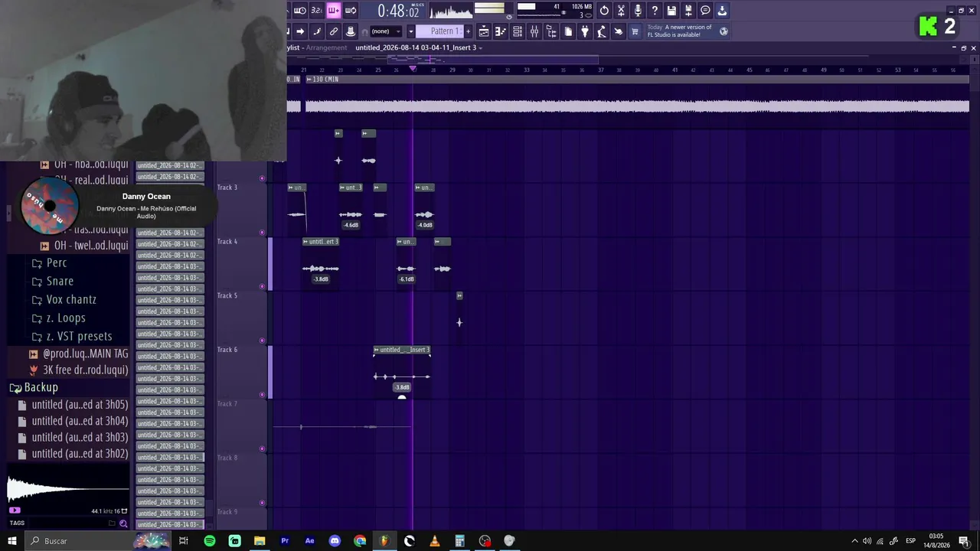The width and height of the screenshot is (980, 551).
Task: Select the @prod.luq..MAIN TAG item
Action: coord(86,354)
